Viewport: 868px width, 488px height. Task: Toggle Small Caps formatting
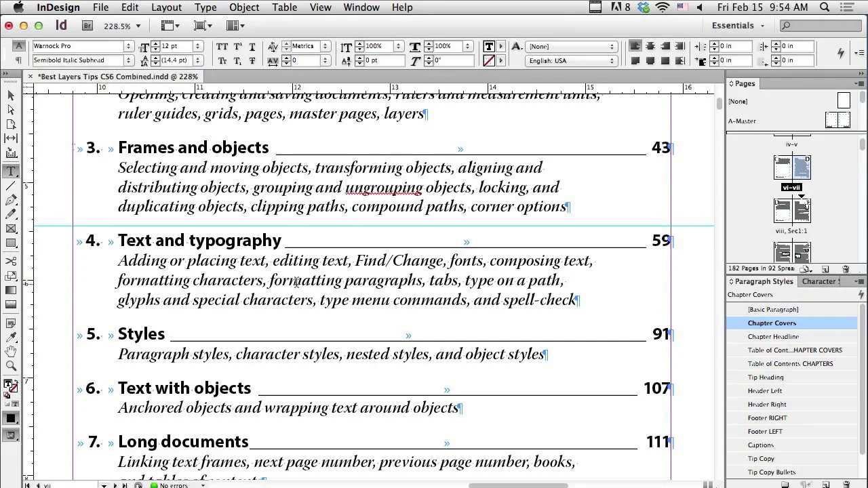(x=222, y=60)
